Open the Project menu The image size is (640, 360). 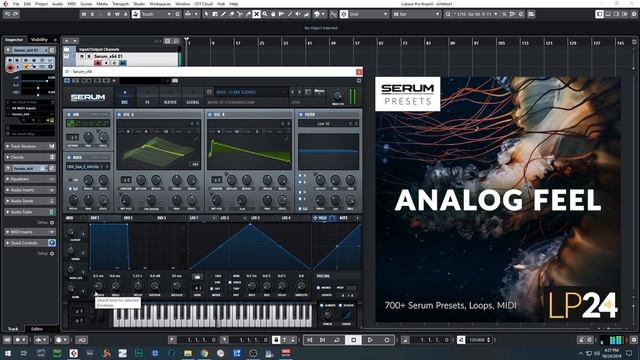coord(41,4)
